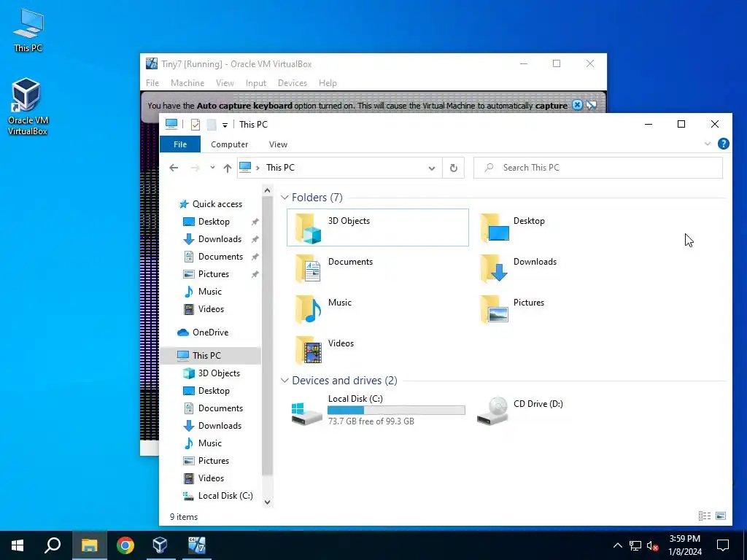
Task: Open the network status tray icon
Action: [635, 545]
